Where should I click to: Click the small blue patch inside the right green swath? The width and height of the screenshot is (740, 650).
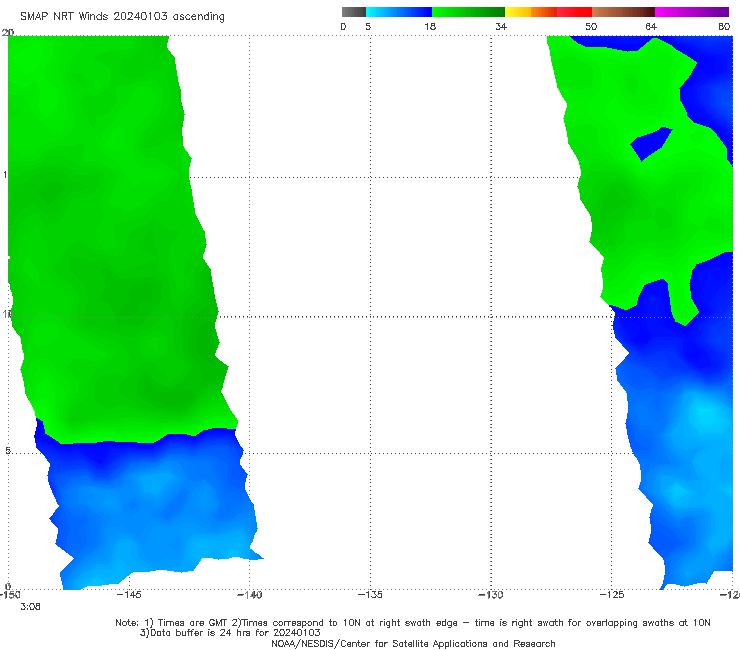(652, 143)
